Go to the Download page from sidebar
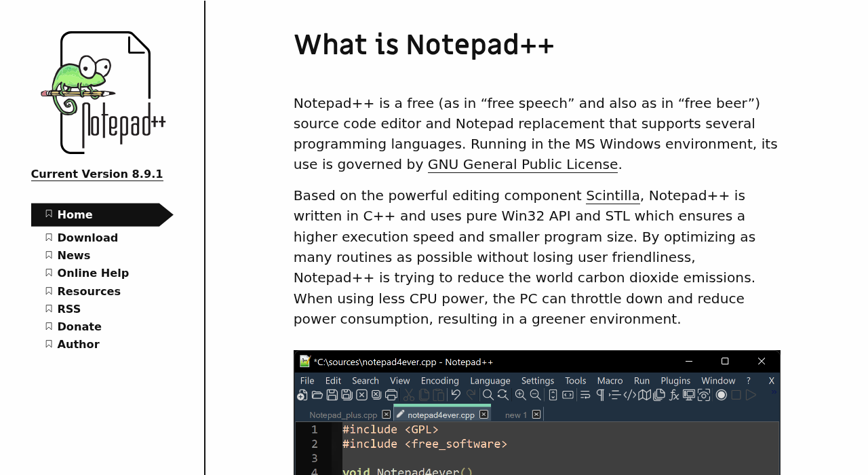This screenshot has width=868, height=475. [x=87, y=237]
